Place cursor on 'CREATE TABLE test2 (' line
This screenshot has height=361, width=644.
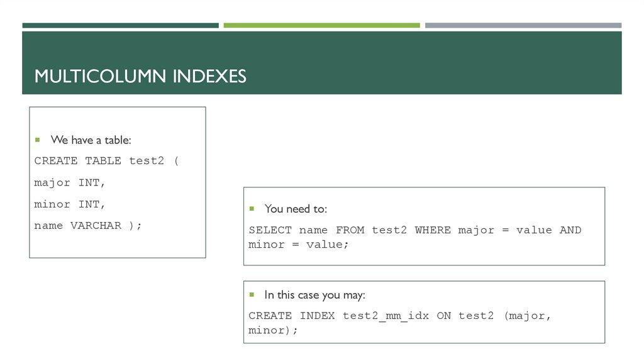pyautogui.click(x=106, y=161)
